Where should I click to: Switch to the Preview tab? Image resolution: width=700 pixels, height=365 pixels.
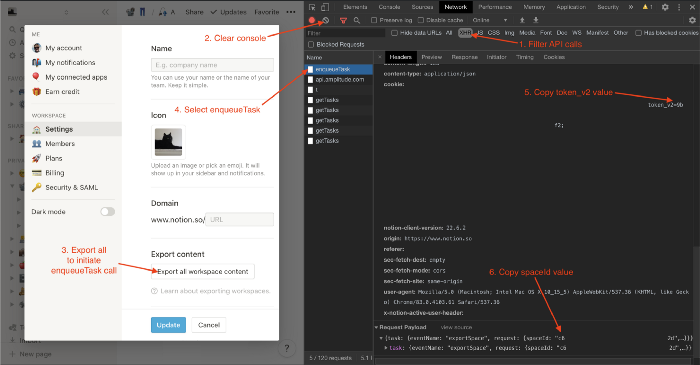pos(432,57)
